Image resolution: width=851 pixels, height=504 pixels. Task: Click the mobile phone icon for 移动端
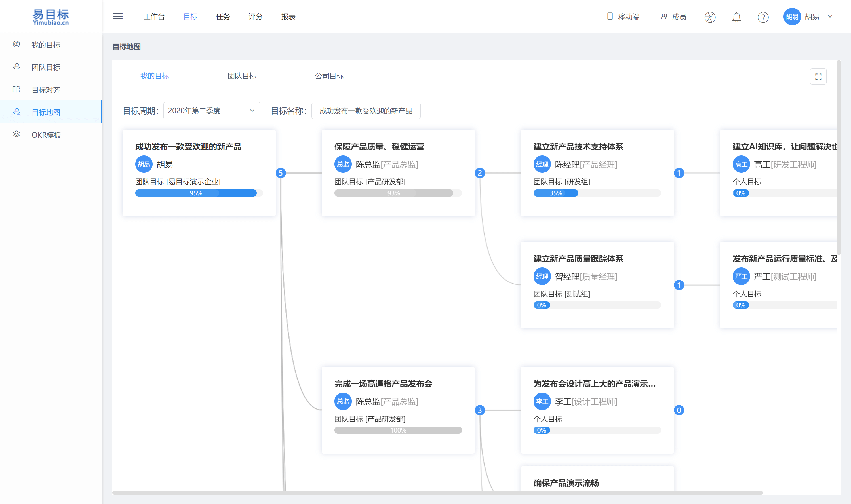click(x=610, y=16)
